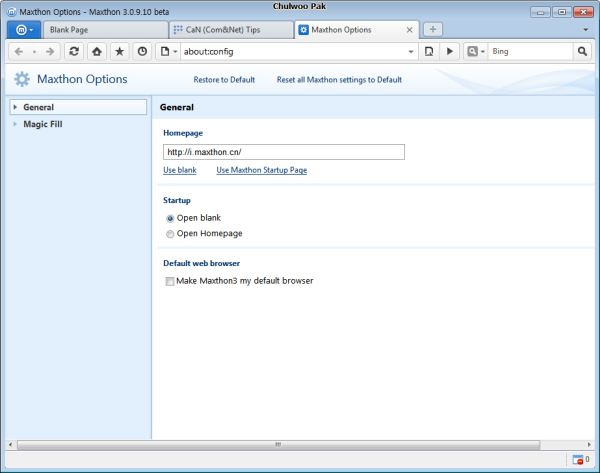Expand the General sidebar arrow
The image size is (600, 473).
click(x=15, y=107)
